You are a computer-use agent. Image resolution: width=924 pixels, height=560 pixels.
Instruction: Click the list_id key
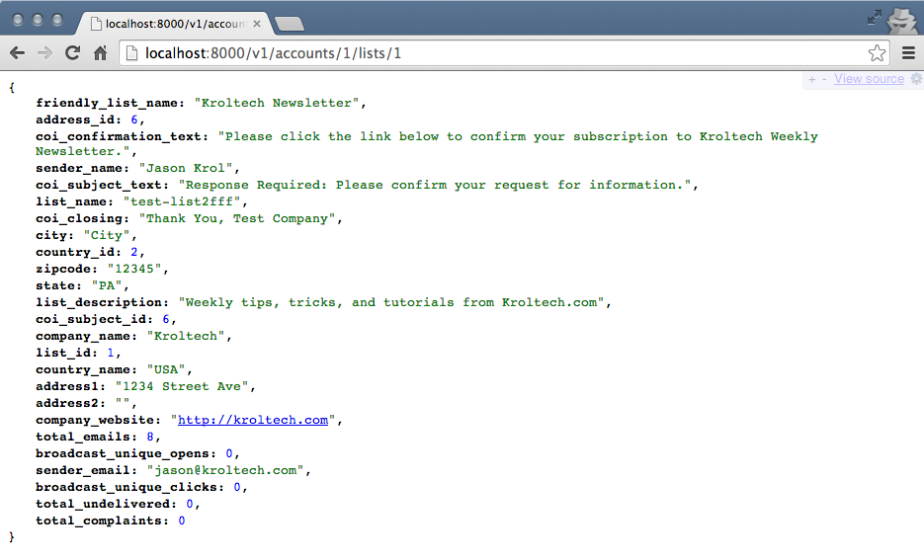pos(63,353)
